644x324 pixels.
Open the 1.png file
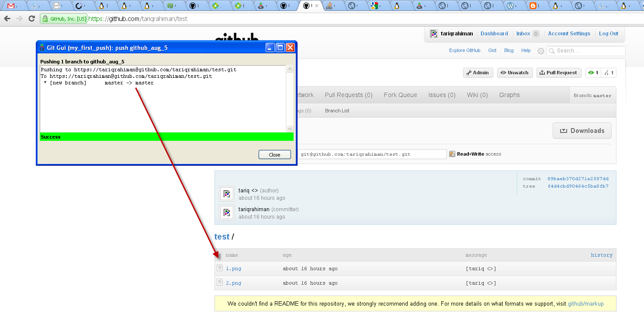click(233, 268)
